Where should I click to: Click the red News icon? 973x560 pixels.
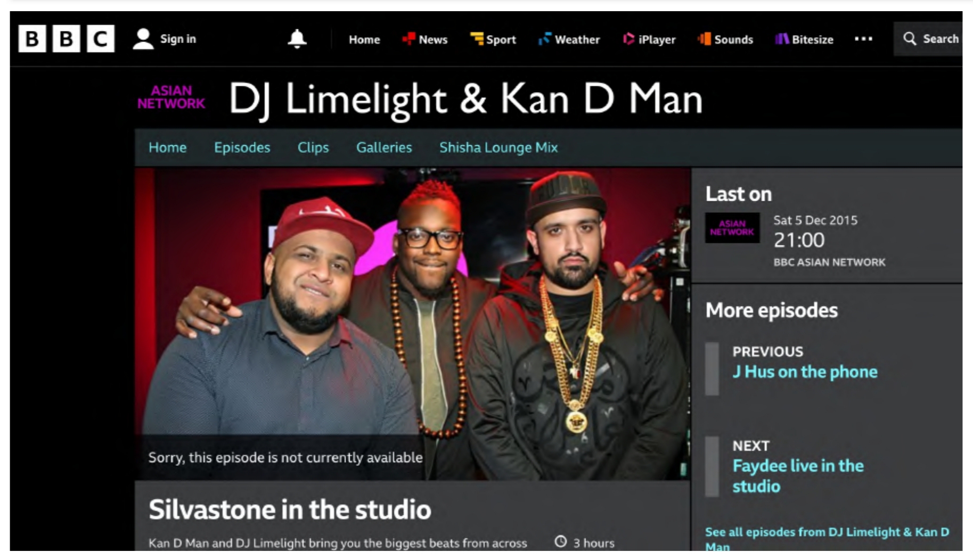click(408, 39)
